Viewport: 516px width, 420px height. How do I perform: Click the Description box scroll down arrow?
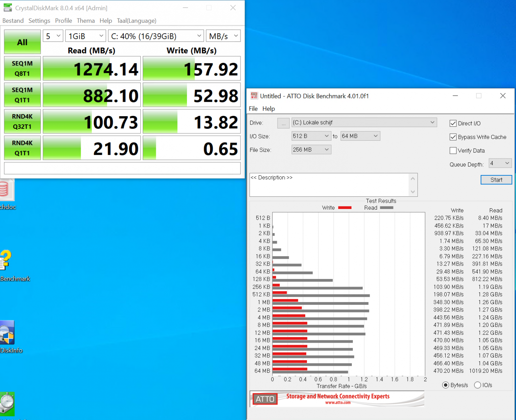[413, 191]
